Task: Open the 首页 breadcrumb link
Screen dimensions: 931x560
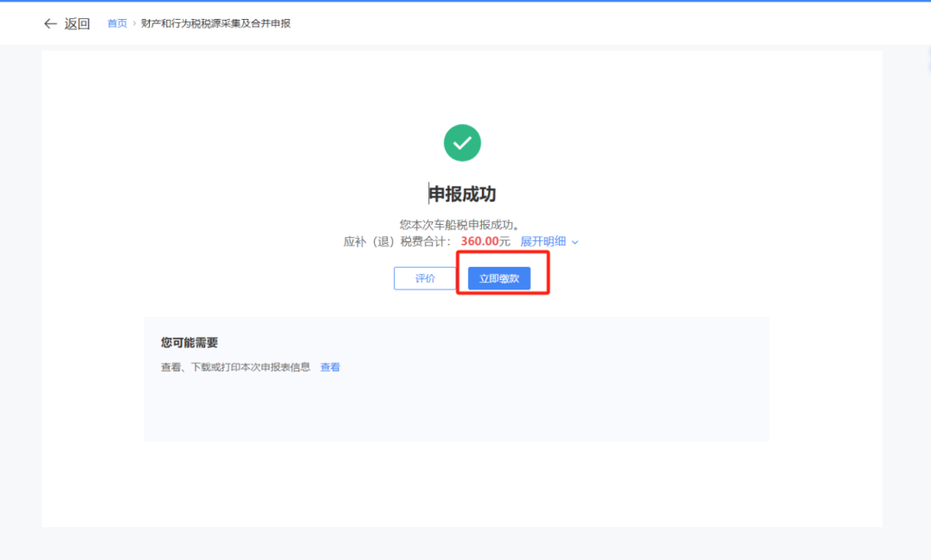Action: click(x=117, y=23)
